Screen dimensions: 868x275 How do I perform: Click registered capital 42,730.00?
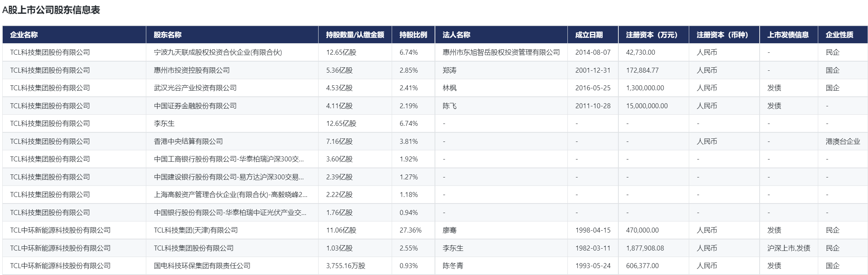(641, 52)
